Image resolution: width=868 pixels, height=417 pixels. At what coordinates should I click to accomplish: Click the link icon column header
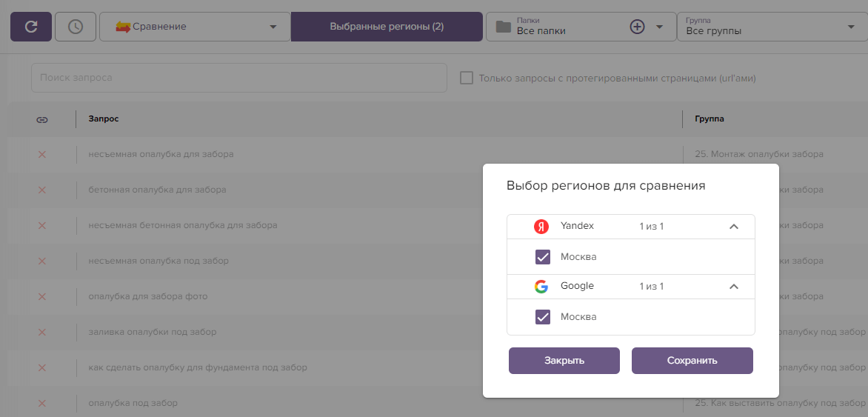42,119
